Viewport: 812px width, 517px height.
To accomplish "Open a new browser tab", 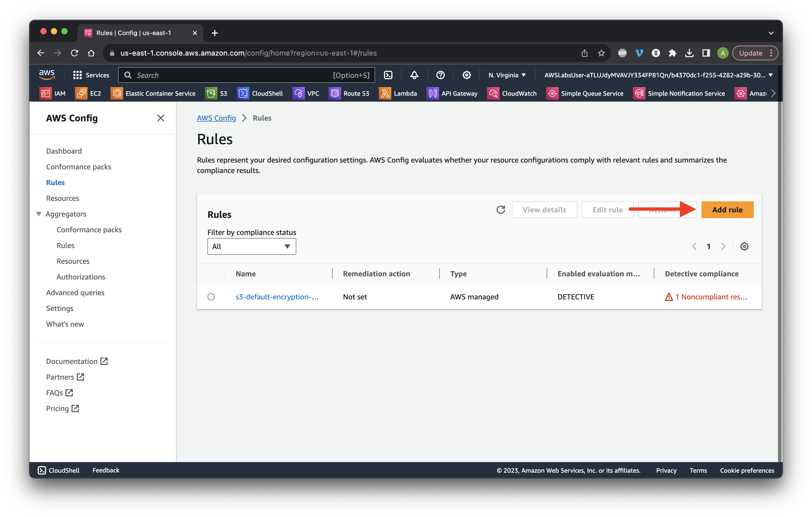I will pos(215,33).
